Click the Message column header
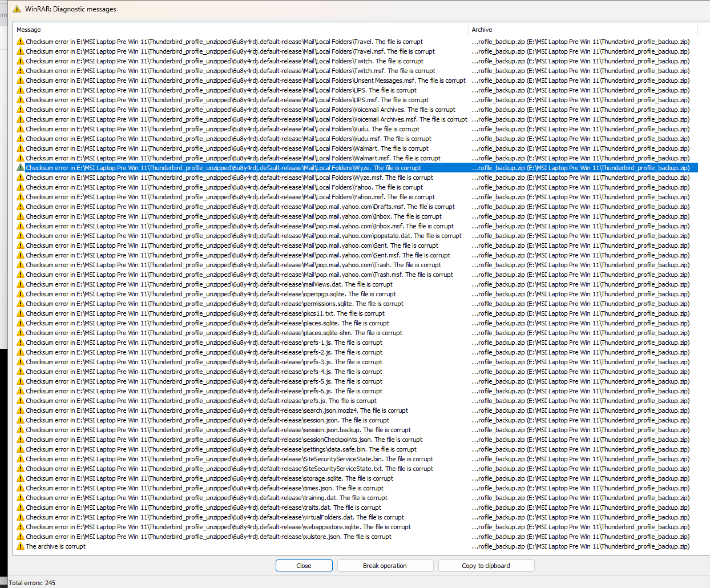This screenshot has width=710, height=588. (x=240, y=30)
